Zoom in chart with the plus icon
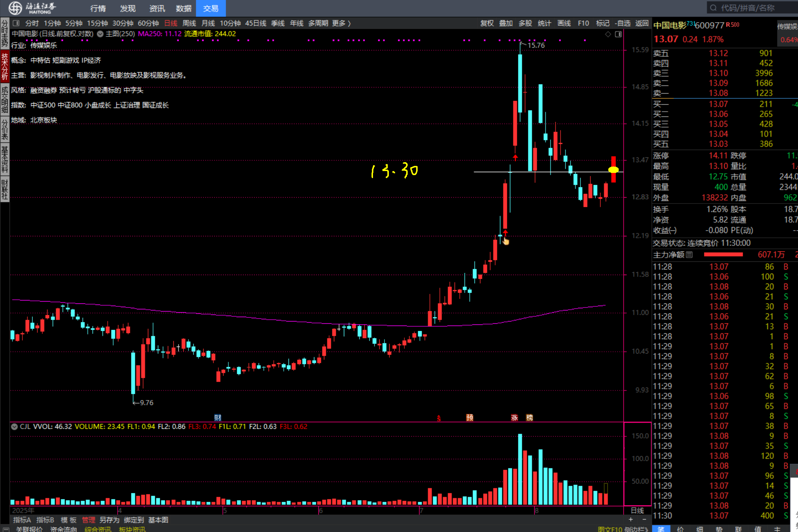 pos(631,520)
